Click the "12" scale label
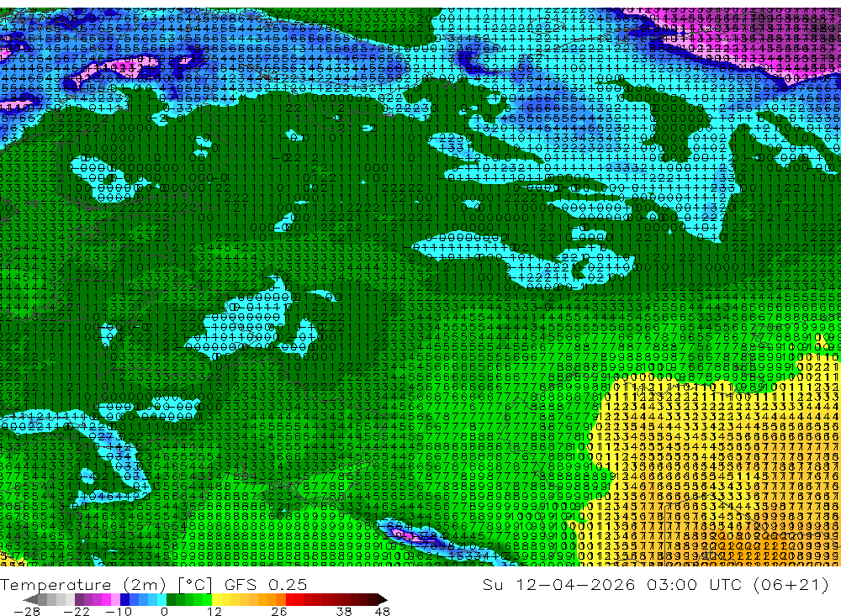The width and height of the screenshot is (841, 616). coord(214,612)
